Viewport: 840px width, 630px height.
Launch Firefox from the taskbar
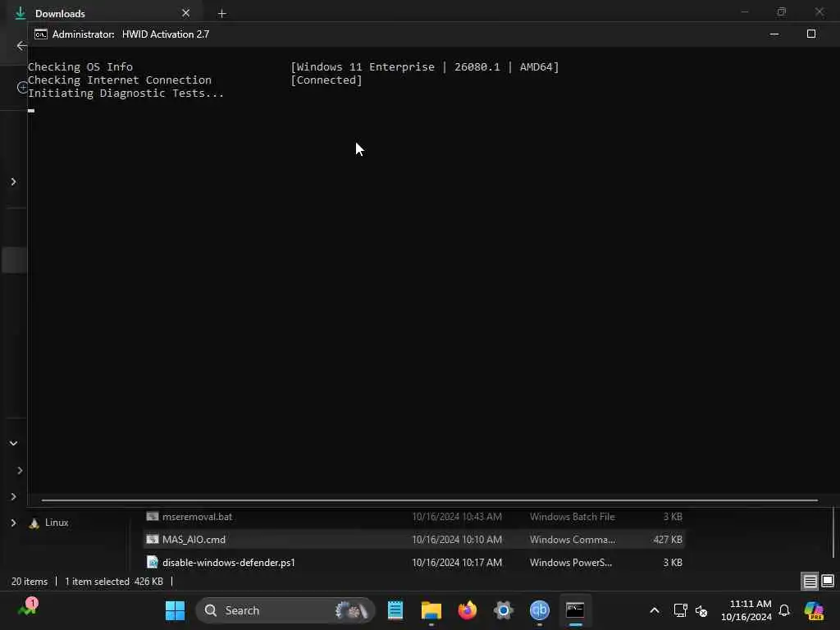click(x=467, y=610)
